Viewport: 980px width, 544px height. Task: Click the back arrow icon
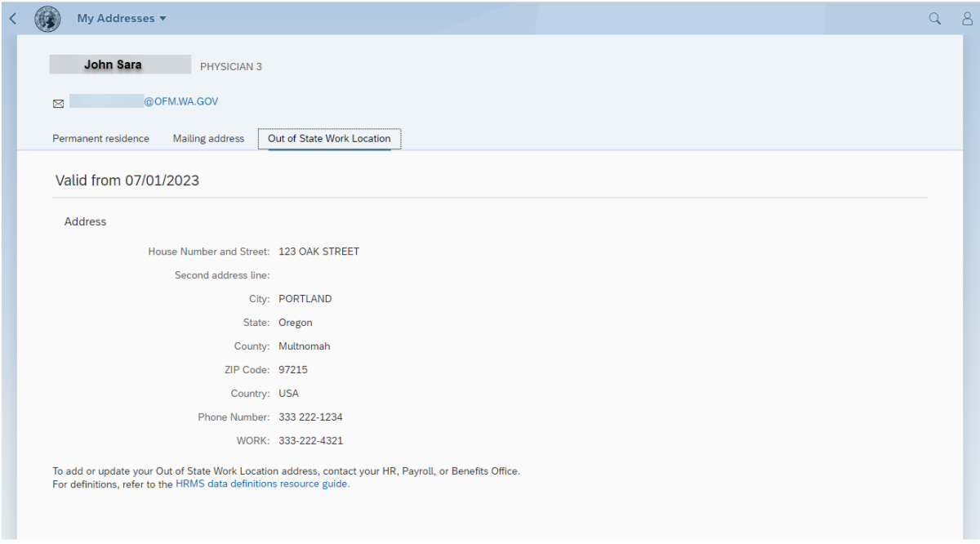click(12, 18)
